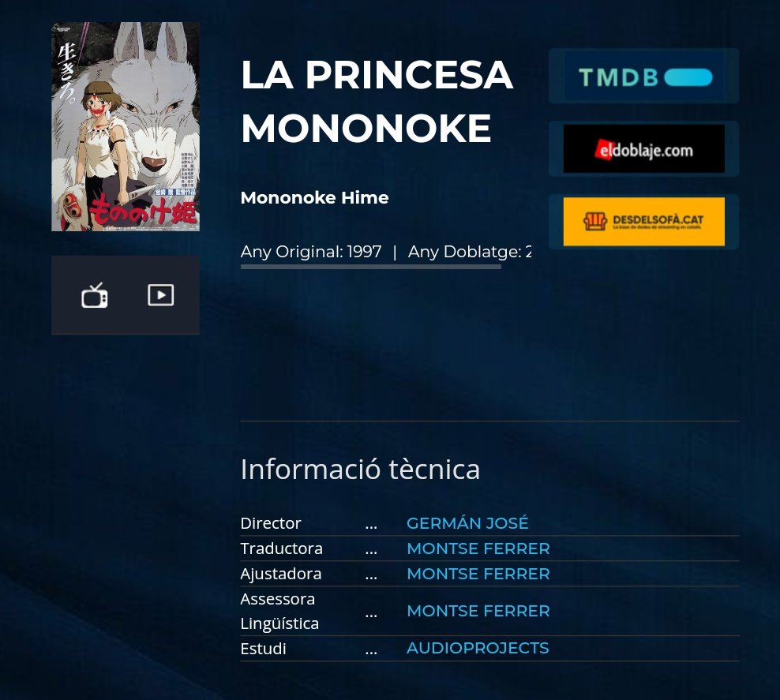The image size is (780, 700).
Task: Open the DESDELSOFÀ.CAT link
Action: (x=643, y=222)
